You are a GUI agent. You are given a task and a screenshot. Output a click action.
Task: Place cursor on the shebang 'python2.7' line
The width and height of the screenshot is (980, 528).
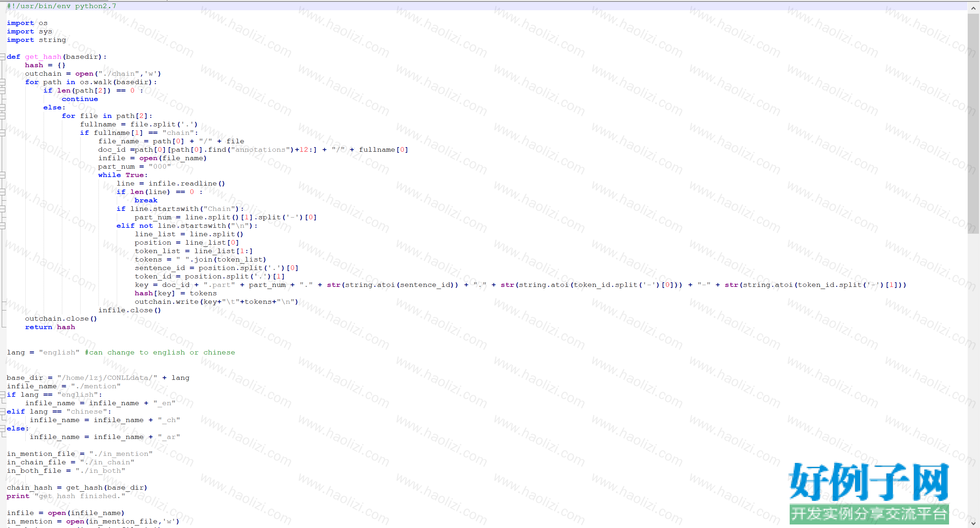click(x=62, y=6)
